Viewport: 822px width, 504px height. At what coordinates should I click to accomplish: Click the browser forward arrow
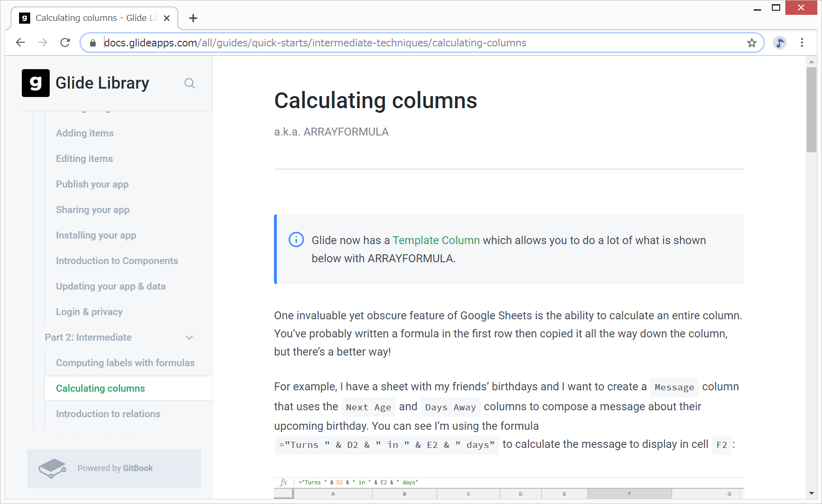pyautogui.click(x=43, y=43)
